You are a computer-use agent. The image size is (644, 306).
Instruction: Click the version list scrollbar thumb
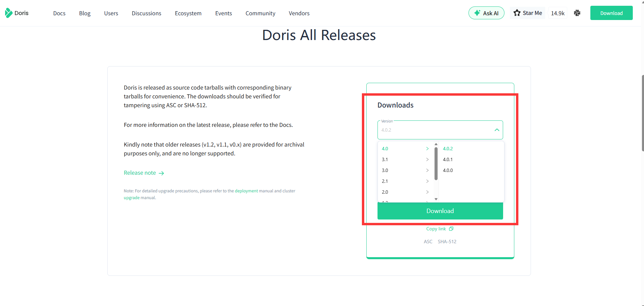tap(436, 164)
